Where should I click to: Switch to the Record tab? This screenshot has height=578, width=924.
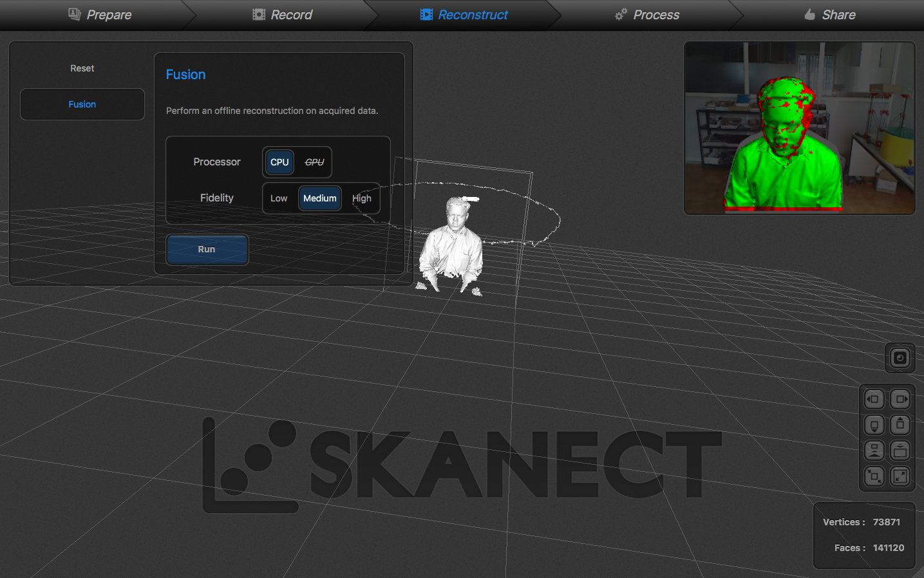(x=282, y=15)
